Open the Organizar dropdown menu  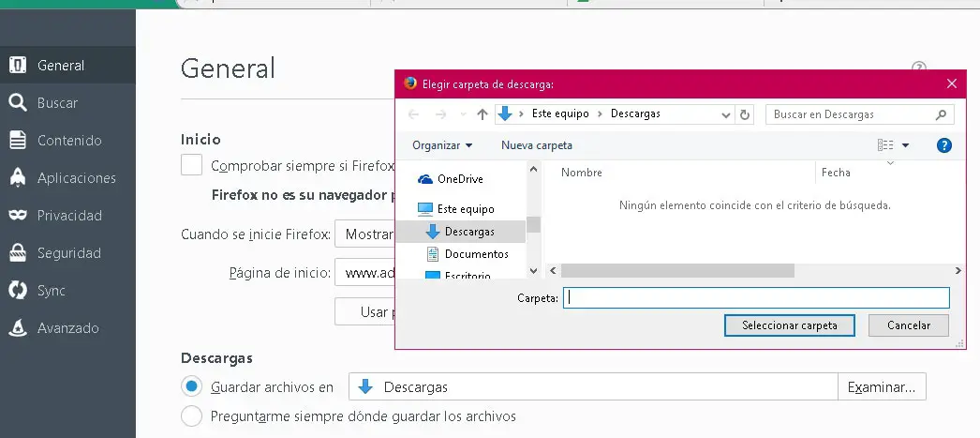(x=442, y=145)
